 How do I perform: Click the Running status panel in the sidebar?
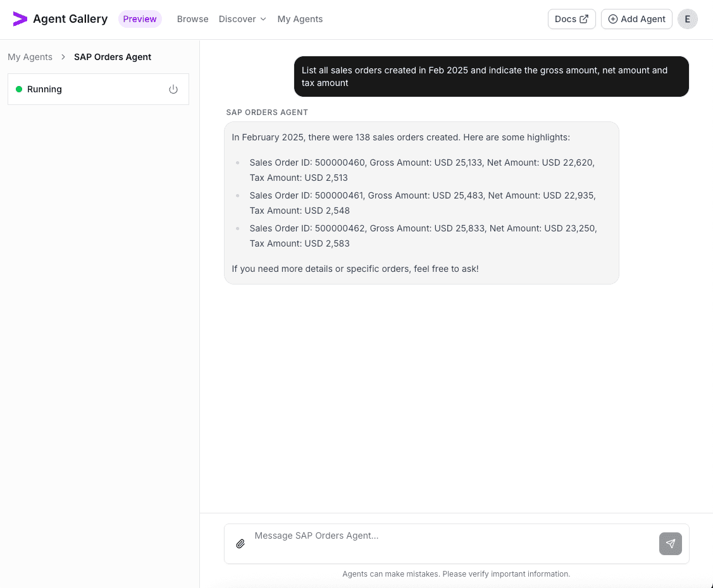(x=98, y=89)
